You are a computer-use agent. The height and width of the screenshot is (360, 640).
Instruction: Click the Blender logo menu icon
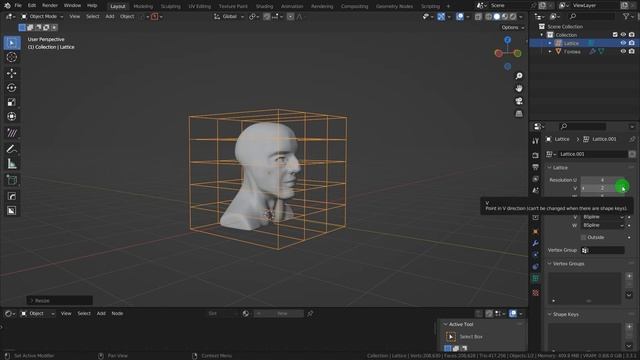(x=7, y=6)
